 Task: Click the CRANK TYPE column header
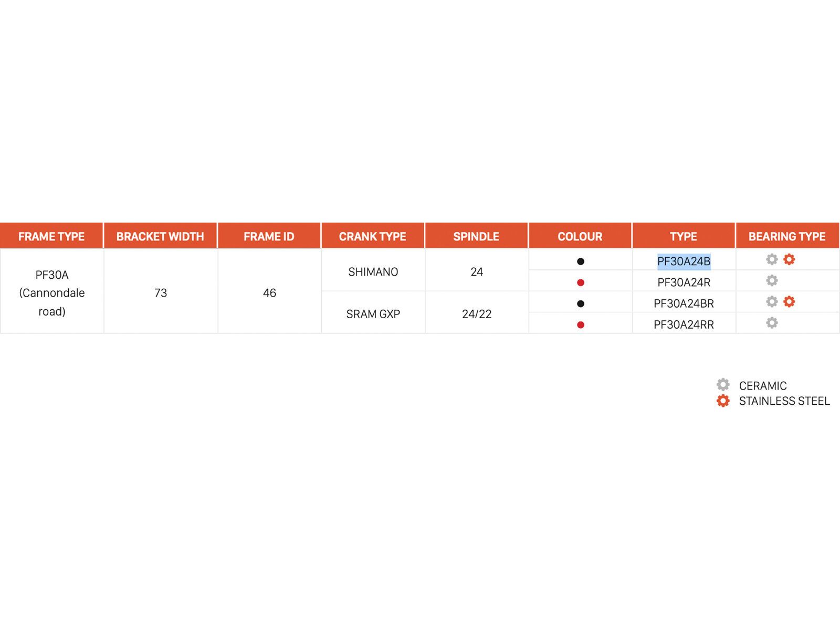click(372, 236)
